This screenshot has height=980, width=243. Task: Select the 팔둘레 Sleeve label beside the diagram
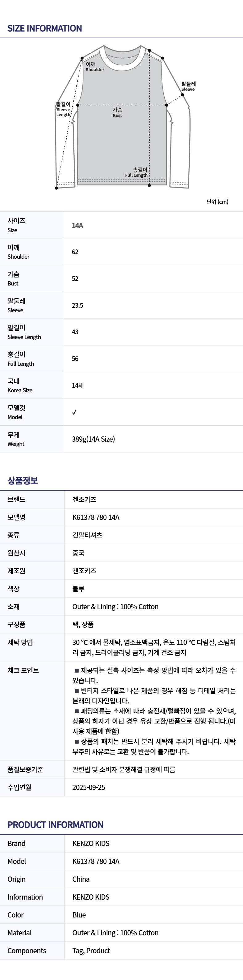pyautogui.click(x=188, y=86)
